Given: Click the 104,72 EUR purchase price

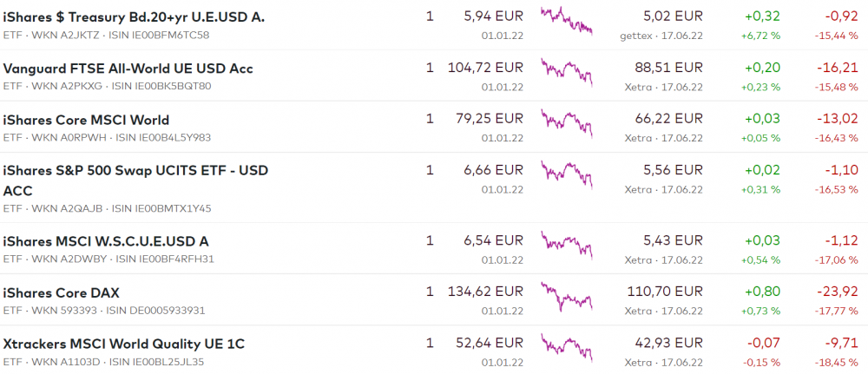Looking at the screenshot, I should coord(485,69).
